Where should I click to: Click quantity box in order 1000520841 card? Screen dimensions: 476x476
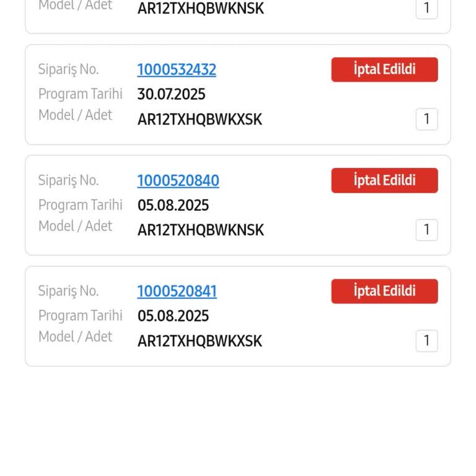pyautogui.click(x=426, y=341)
